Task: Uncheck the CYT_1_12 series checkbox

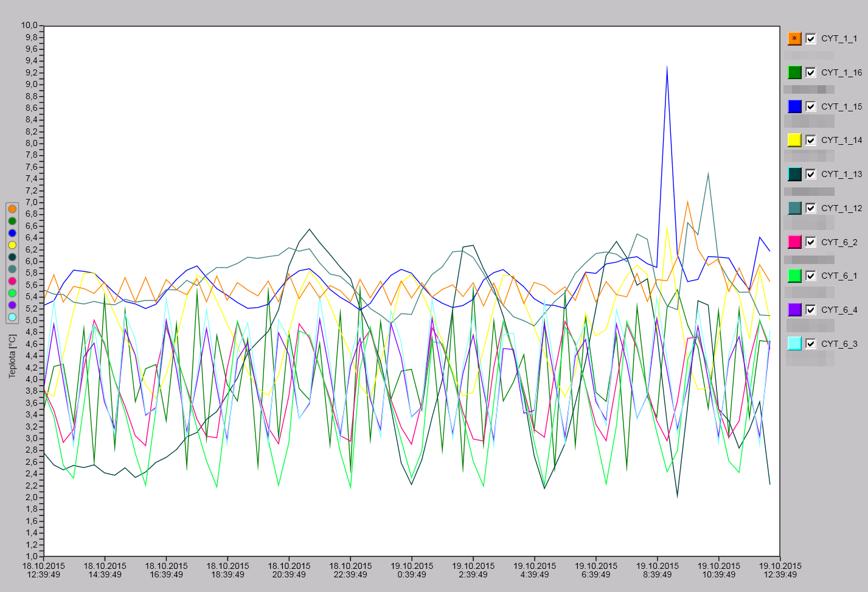Action: (811, 208)
